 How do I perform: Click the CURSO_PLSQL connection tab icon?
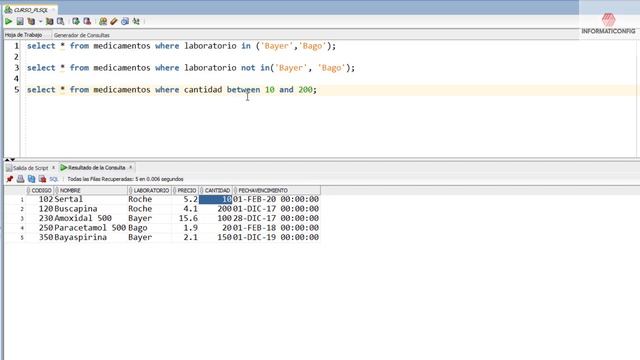click(8, 9)
